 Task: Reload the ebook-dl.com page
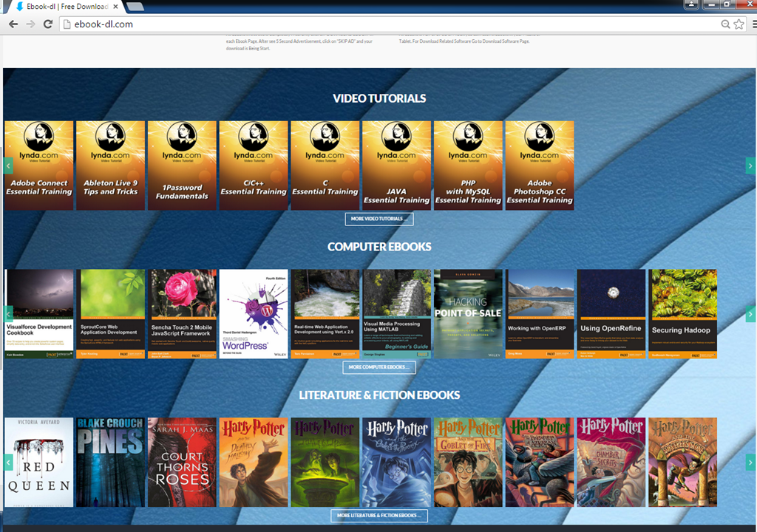click(48, 24)
